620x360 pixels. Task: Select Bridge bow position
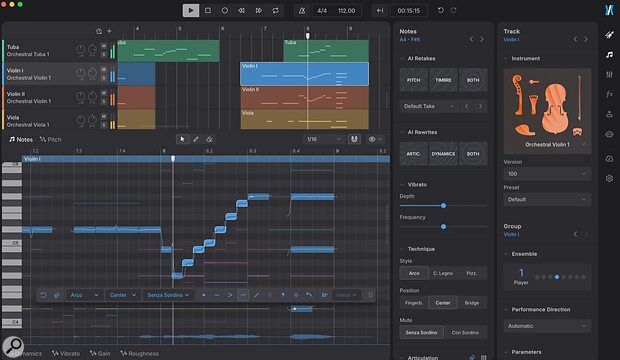[472, 303]
